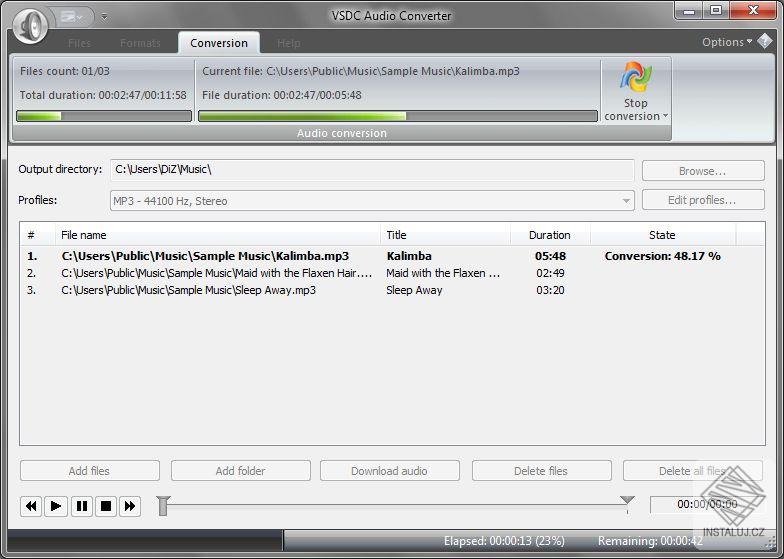Click the Delete all files button

pos(692,471)
